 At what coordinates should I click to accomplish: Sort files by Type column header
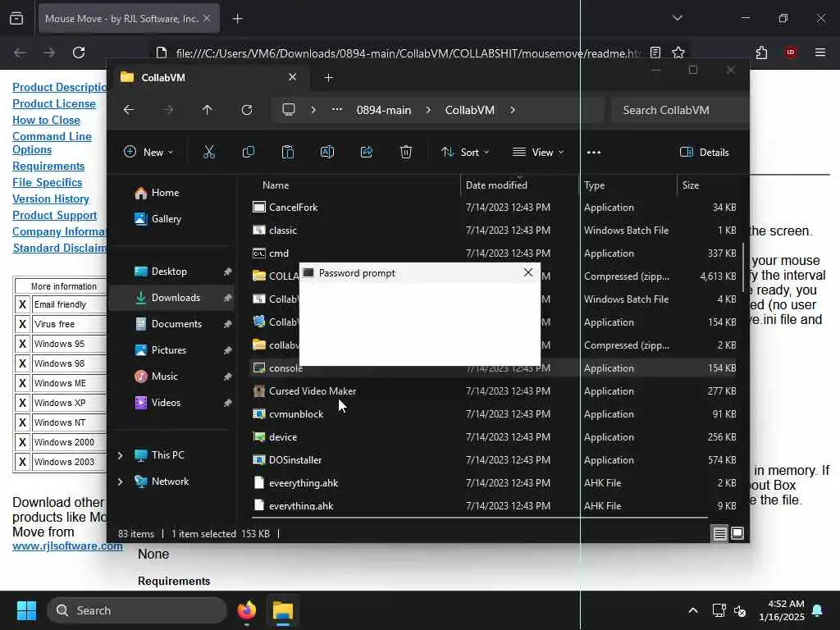(x=594, y=185)
